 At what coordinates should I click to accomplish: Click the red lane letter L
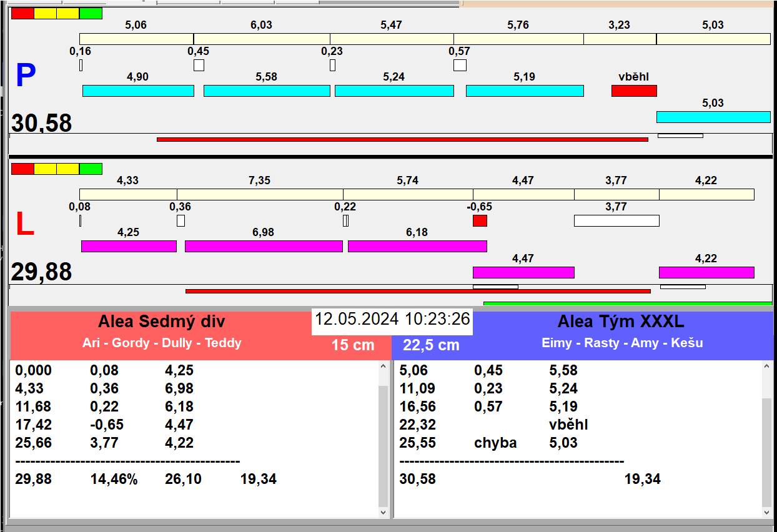[x=24, y=225]
